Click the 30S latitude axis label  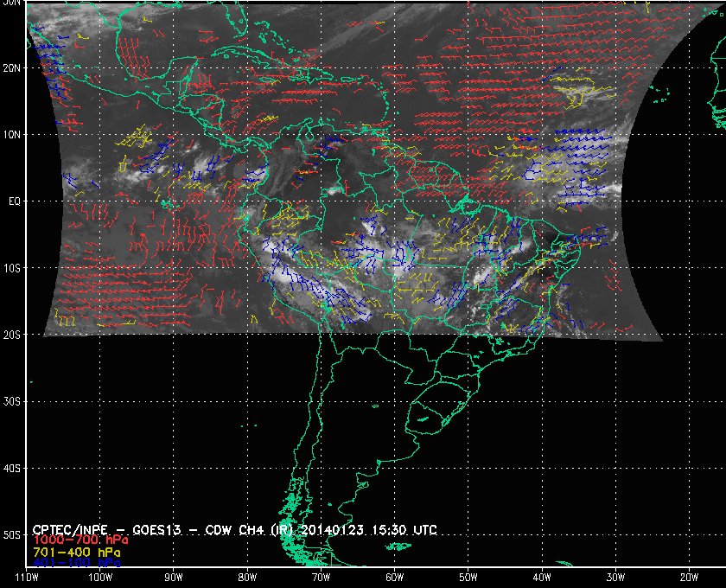12,401
